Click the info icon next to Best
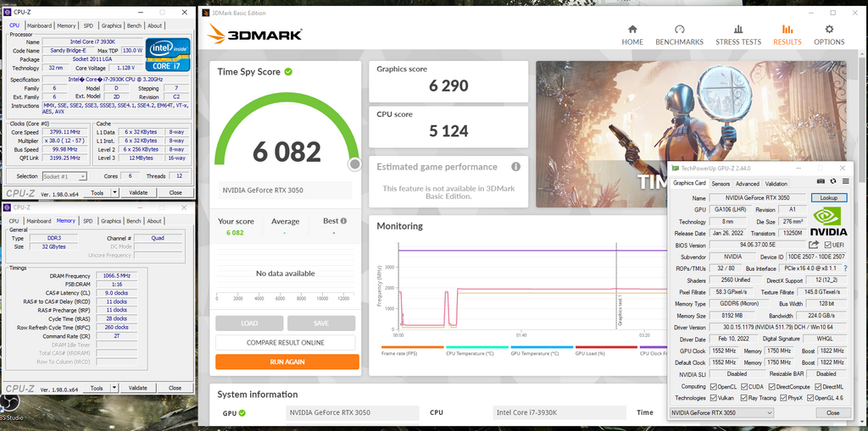The width and height of the screenshot is (868, 431). coord(343,221)
